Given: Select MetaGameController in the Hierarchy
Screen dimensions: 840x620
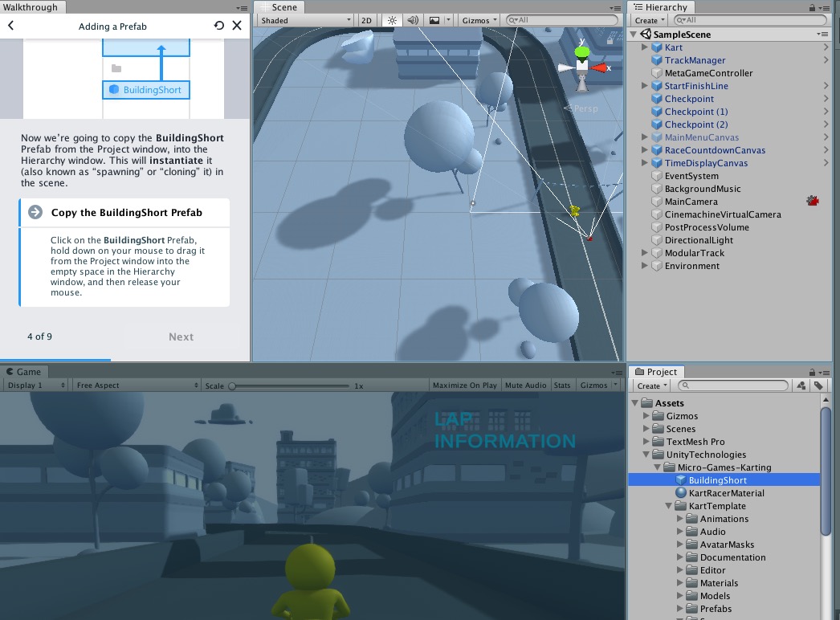Looking at the screenshot, I should pos(708,73).
